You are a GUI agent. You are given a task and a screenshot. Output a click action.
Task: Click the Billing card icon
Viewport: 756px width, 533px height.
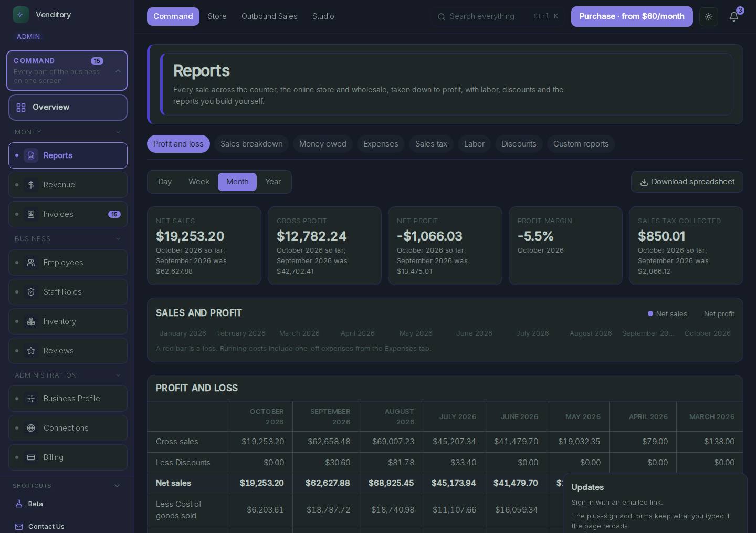point(31,457)
